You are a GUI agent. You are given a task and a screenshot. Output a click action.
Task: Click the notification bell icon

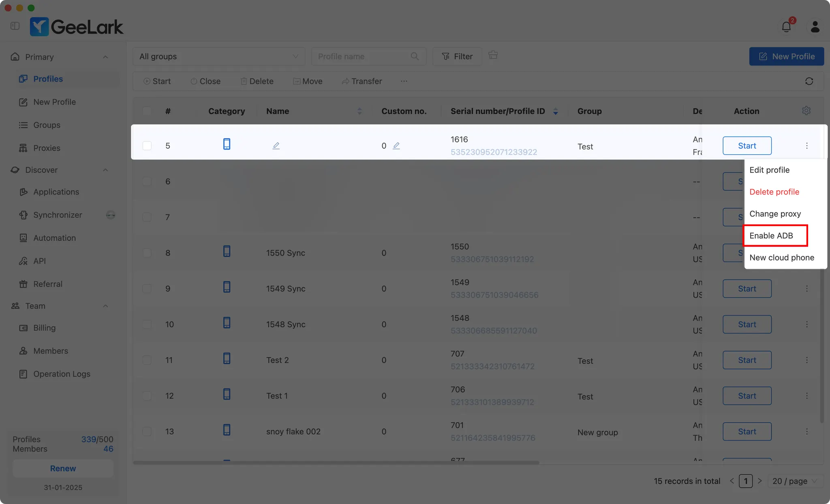pyautogui.click(x=786, y=27)
